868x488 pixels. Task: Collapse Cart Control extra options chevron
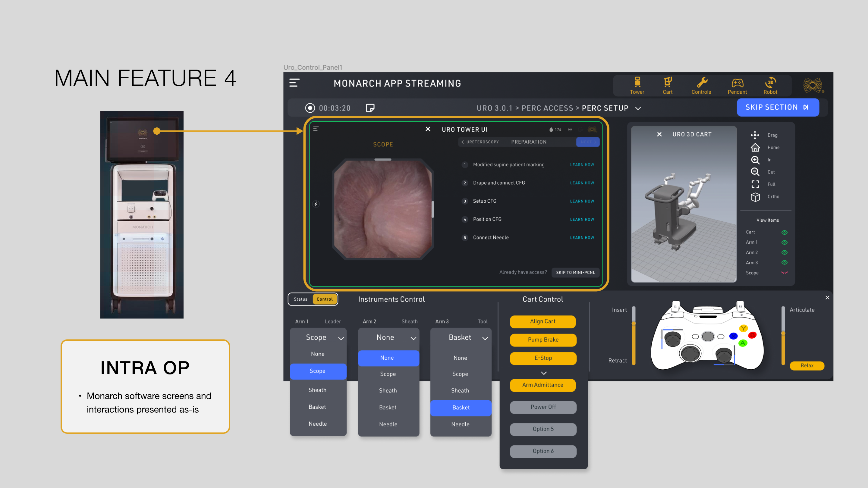[543, 373]
